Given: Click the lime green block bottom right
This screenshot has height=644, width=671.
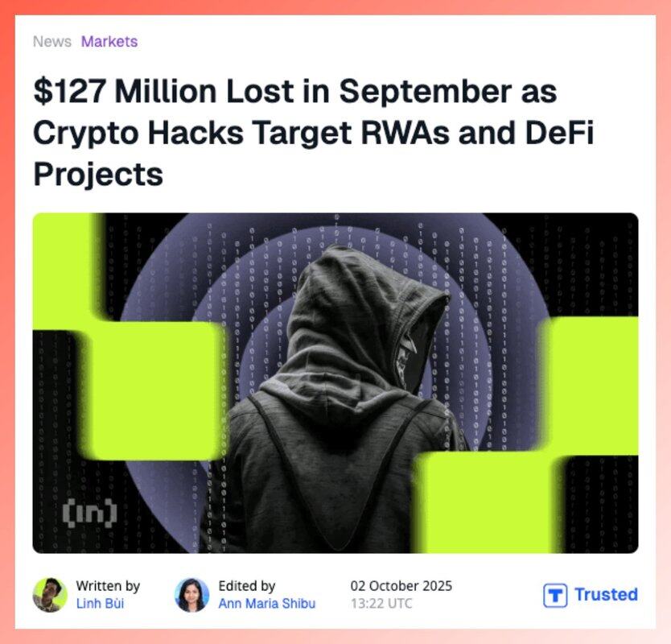Looking at the screenshot, I should tap(488, 502).
